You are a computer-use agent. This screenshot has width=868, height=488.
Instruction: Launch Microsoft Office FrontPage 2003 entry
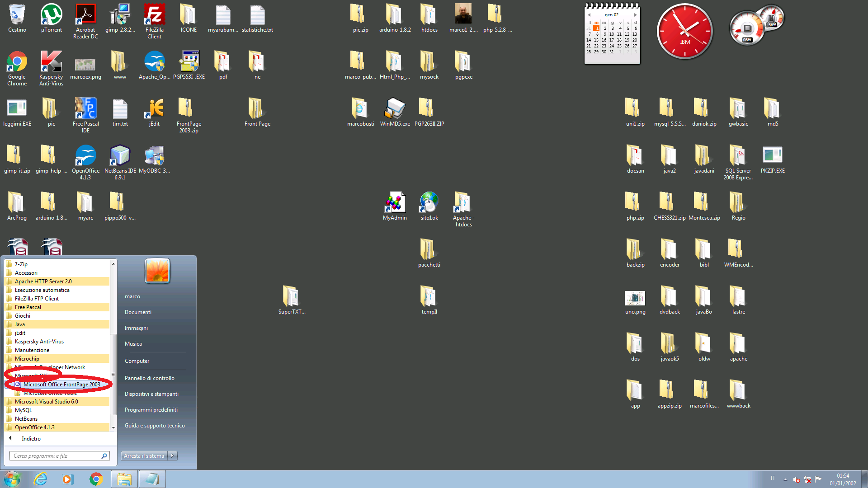tap(61, 385)
